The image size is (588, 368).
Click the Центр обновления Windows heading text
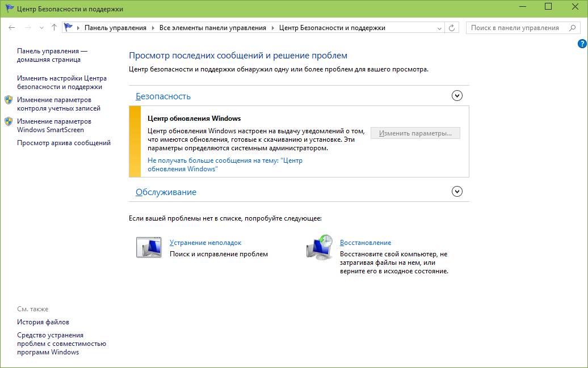(194, 119)
